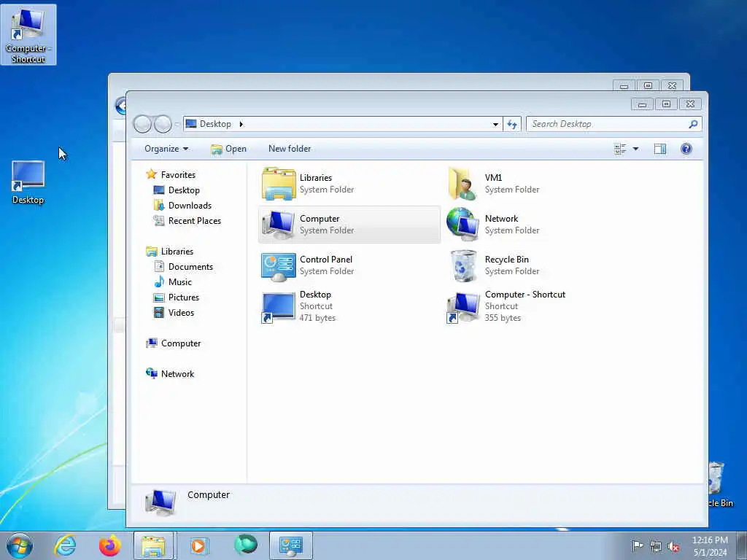Image resolution: width=747 pixels, height=560 pixels.
Task: Open the Action Center flag icon
Action: coord(637,545)
